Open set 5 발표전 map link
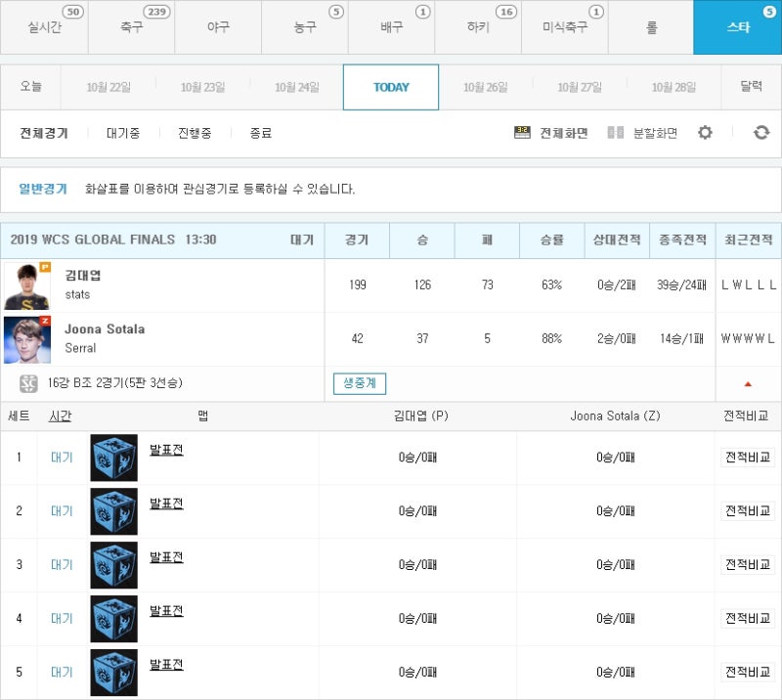This screenshot has height=700, width=782. click(166, 665)
